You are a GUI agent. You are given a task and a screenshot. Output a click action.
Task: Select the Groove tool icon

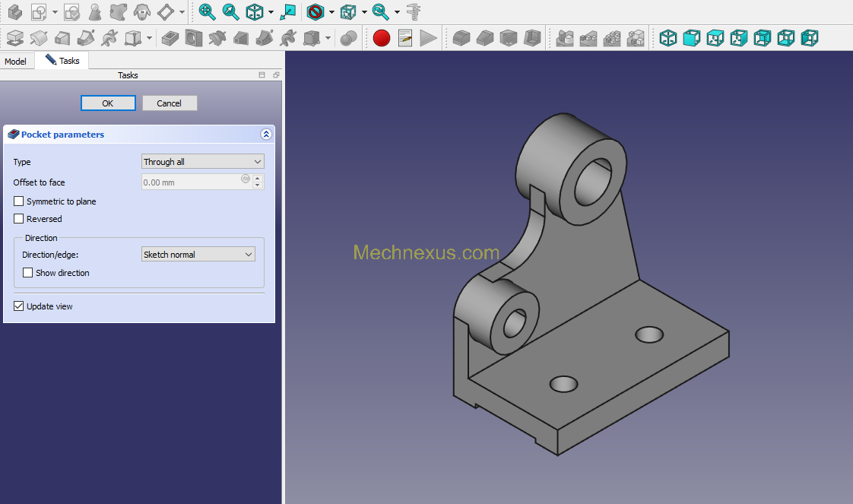pyautogui.click(x=217, y=38)
